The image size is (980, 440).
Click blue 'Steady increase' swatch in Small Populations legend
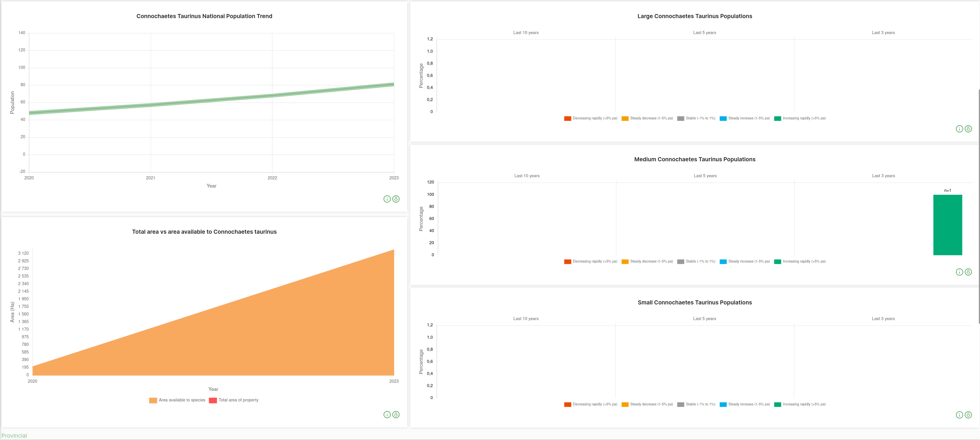[723, 405]
